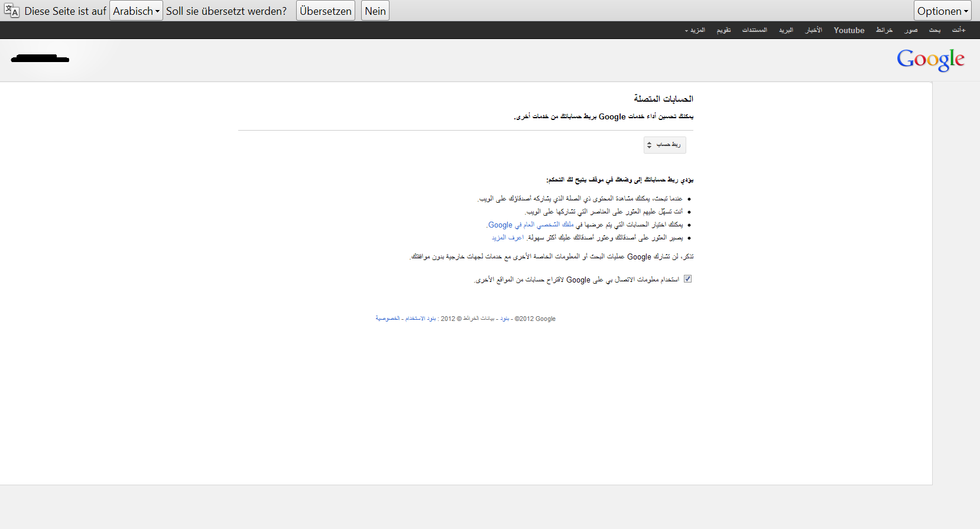Open المستندات (Documents) in the nav bar
The width and height of the screenshot is (980, 529).
pyautogui.click(x=755, y=30)
